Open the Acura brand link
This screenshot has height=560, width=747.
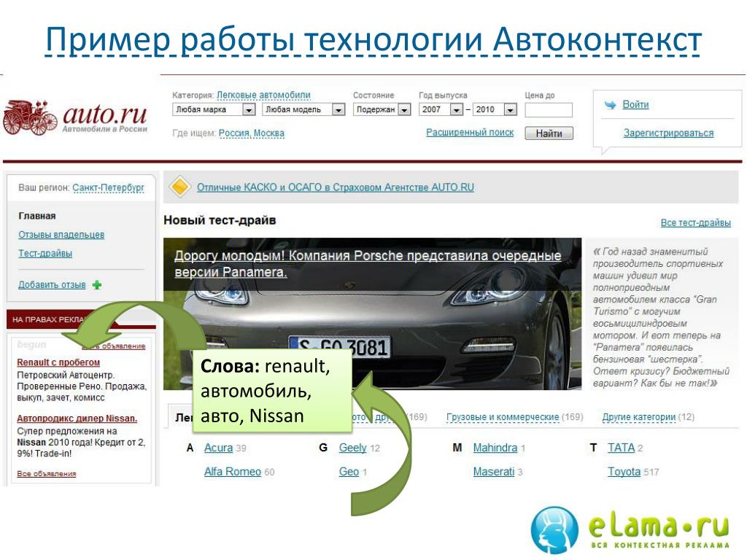tap(218, 448)
